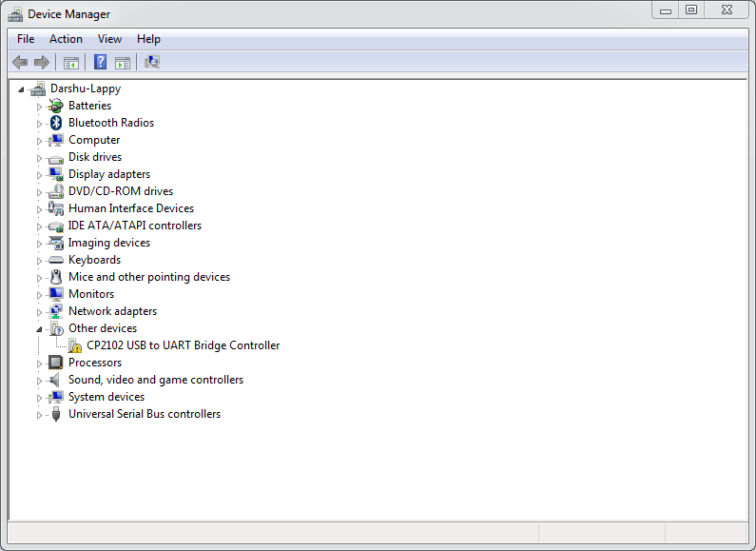Image resolution: width=756 pixels, height=551 pixels.
Task: Expand the System devices node
Action: (x=39, y=398)
